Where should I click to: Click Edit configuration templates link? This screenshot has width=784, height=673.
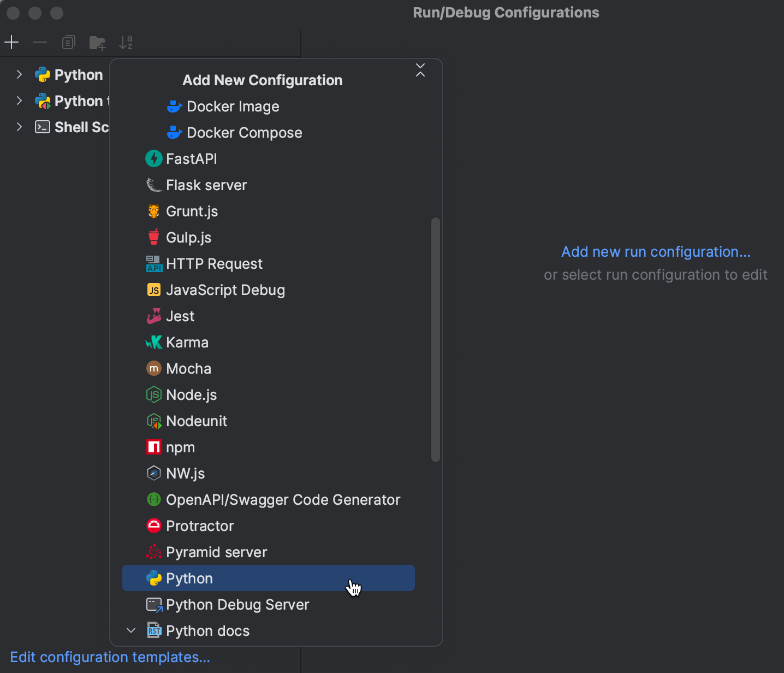(x=110, y=657)
